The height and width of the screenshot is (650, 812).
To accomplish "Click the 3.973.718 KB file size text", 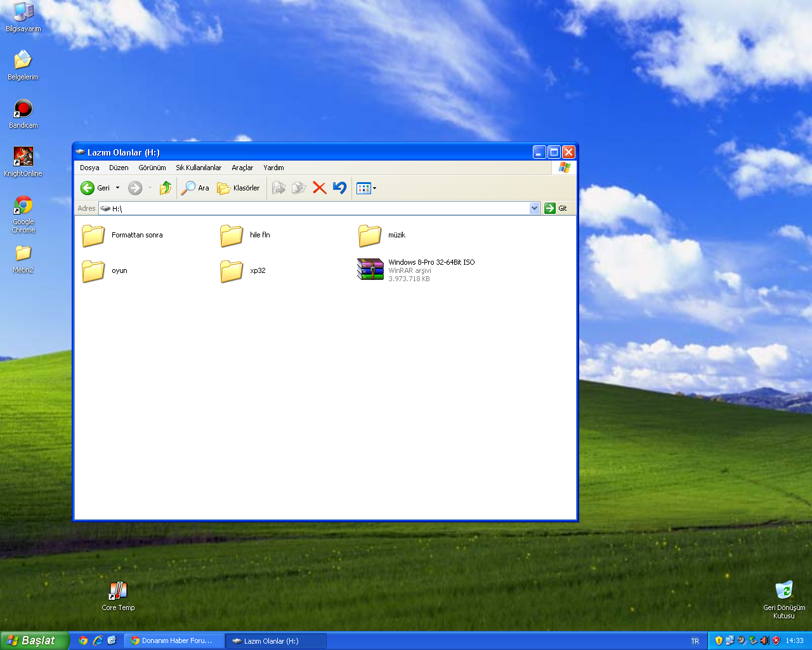I will coord(409,279).
